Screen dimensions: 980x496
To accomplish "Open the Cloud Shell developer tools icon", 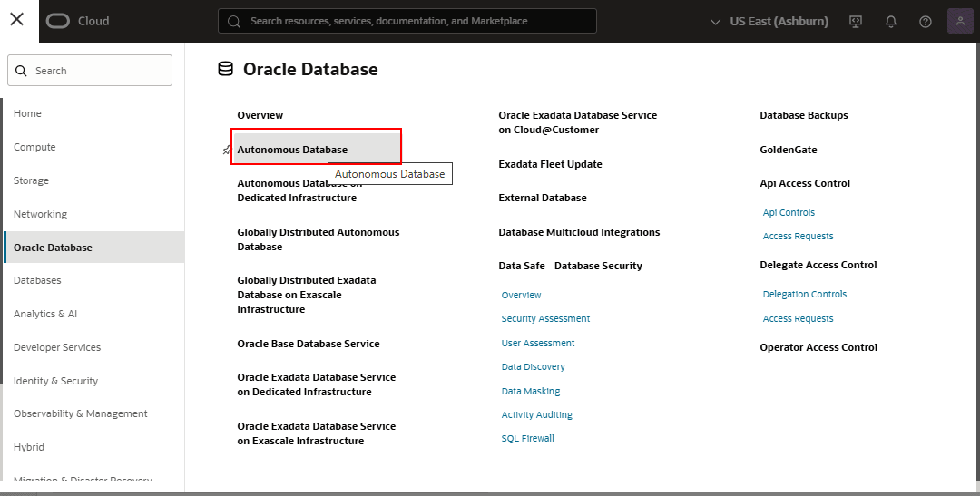I will pos(856,21).
